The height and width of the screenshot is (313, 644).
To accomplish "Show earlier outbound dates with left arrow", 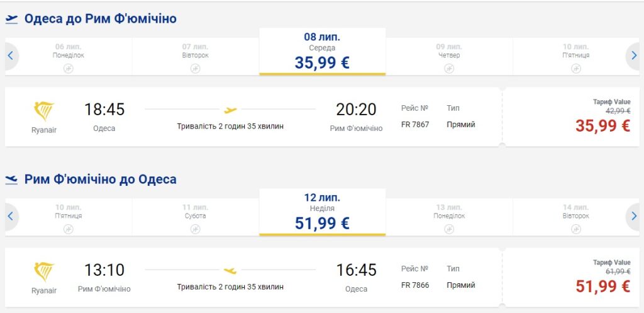I will 11,56.
